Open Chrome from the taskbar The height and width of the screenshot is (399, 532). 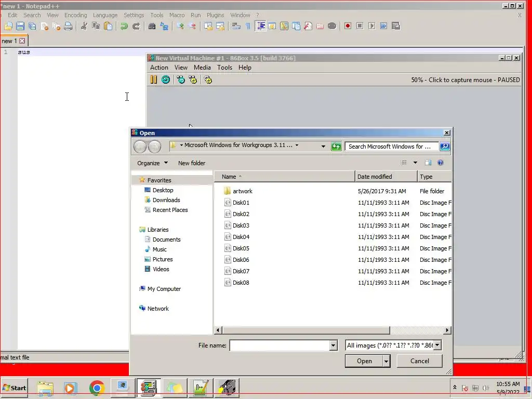coord(97,388)
